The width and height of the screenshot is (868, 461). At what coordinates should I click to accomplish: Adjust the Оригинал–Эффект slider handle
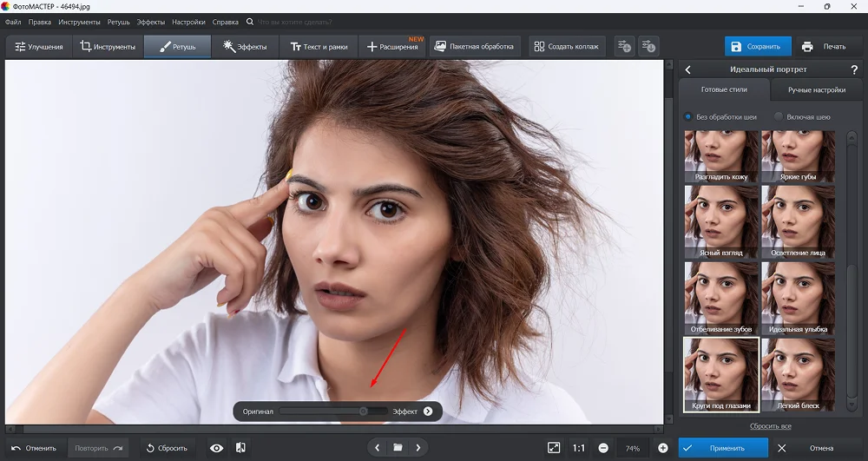[x=363, y=412]
